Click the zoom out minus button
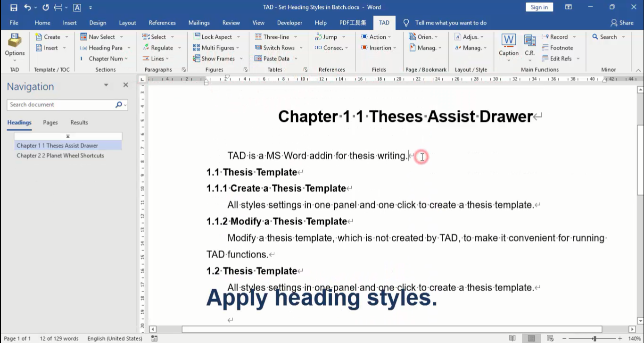Screen dimensions: 644x343 pos(564,338)
